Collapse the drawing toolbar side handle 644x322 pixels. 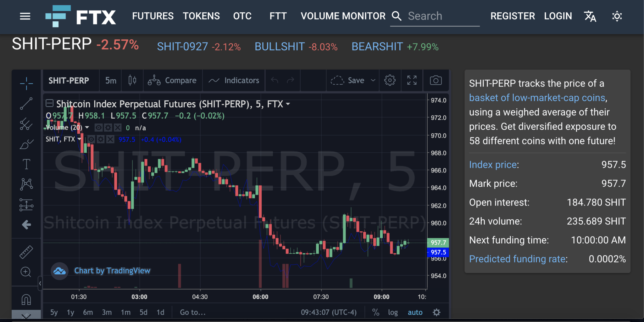tap(40, 283)
